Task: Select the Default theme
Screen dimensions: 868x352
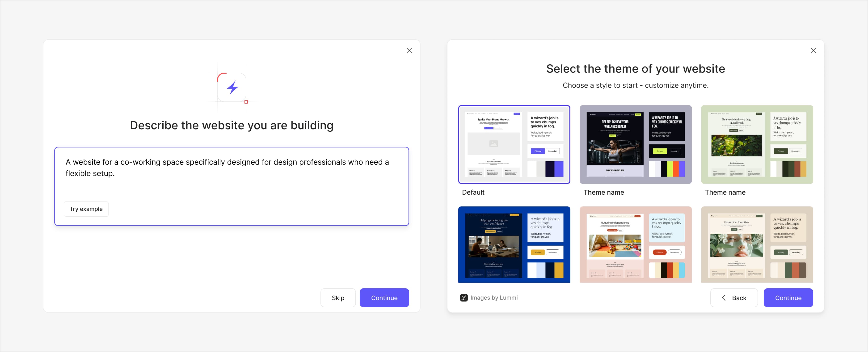Action: click(514, 144)
